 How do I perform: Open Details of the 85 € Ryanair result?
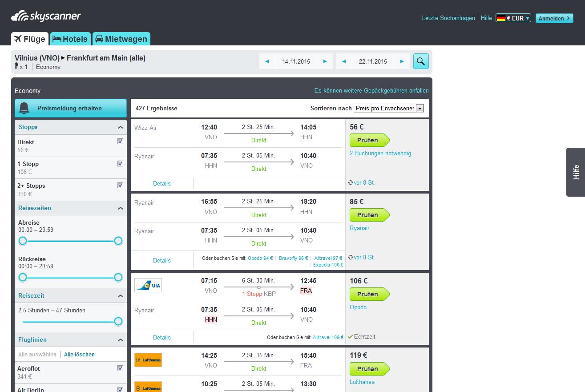tap(162, 260)
